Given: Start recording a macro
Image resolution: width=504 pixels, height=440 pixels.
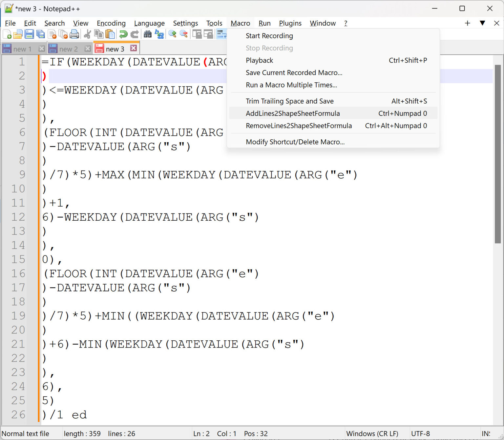Looking at the screenshot, I should pos(269,36).
